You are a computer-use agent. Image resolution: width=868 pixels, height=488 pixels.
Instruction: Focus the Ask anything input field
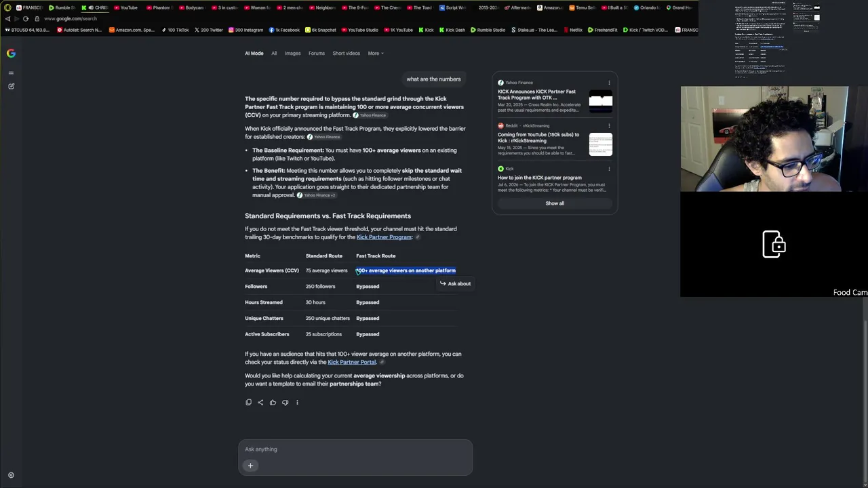tap(355, 449)
